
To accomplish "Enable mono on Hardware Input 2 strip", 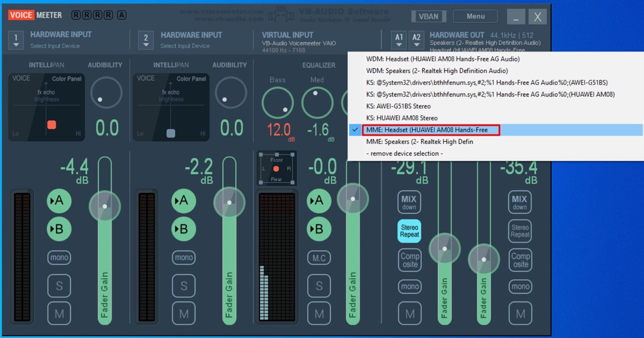I will [184, 258].
